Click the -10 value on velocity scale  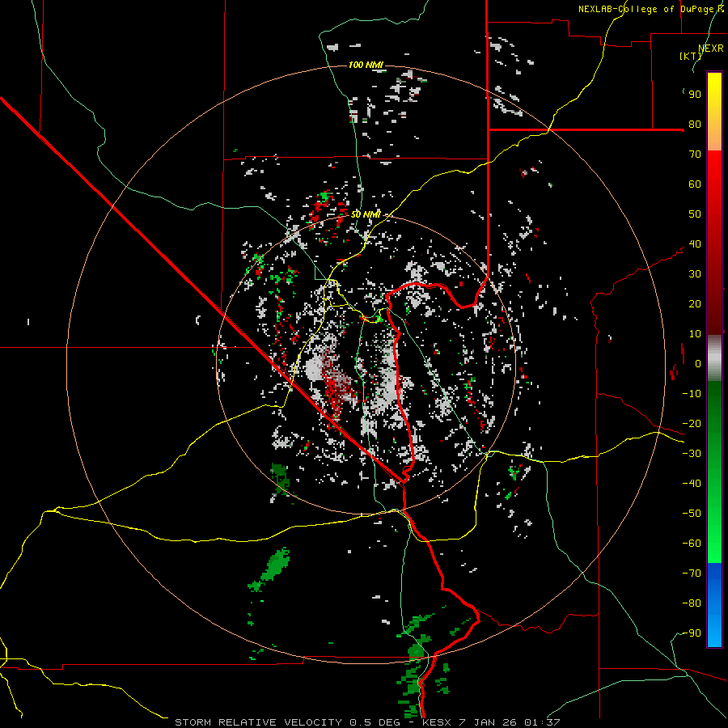point(692,394)
